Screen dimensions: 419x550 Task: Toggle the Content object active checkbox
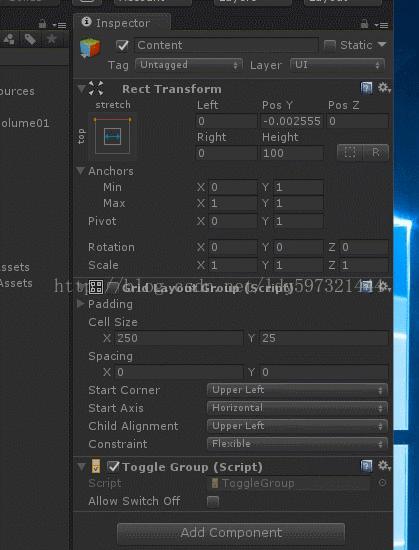click(122, 46)
